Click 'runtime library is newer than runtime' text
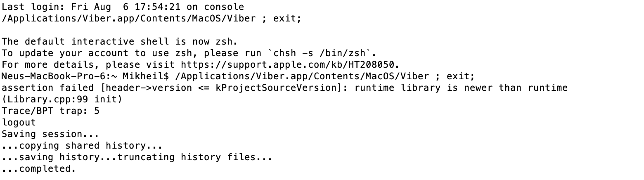 click(x=461, y=88)
